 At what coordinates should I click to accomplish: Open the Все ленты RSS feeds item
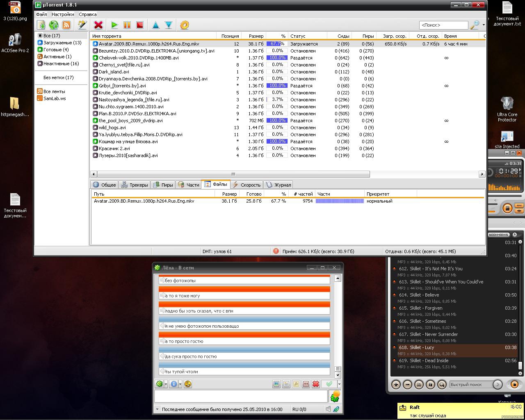[51, 91]
